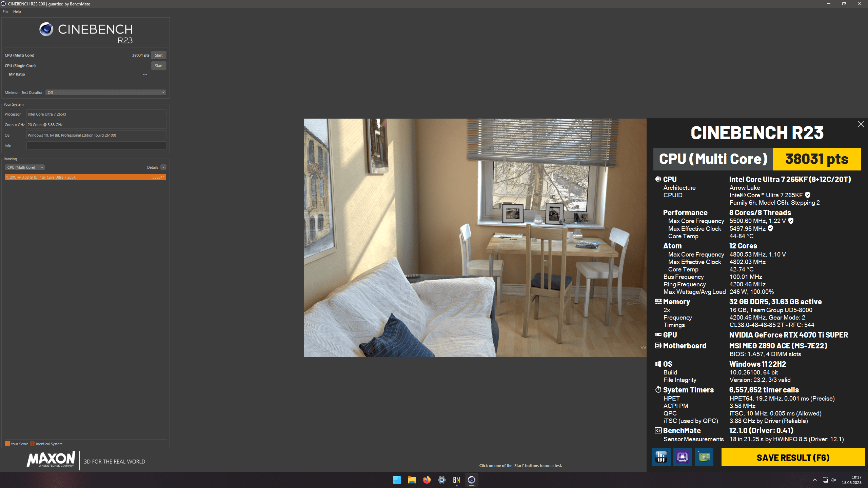The height and width of the screenshot is (488, 868).
Task: Select the orange Core Ultra 7 265KF ranking bar
Action: [85, 177]
